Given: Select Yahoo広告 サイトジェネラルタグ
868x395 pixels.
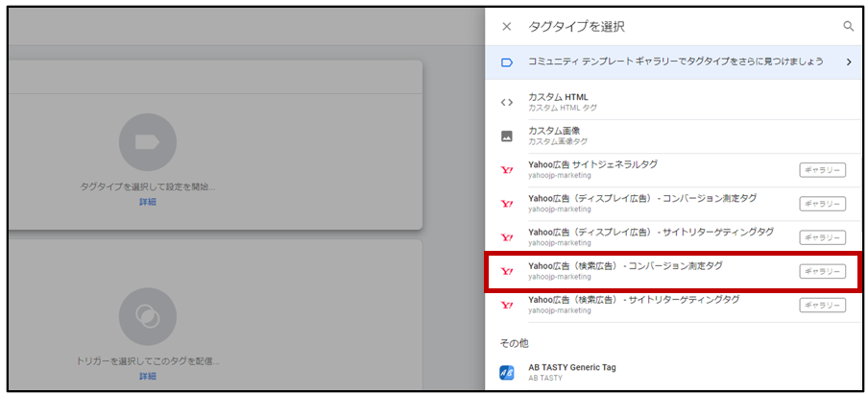Looking at the screenshot, I should 673,170.
